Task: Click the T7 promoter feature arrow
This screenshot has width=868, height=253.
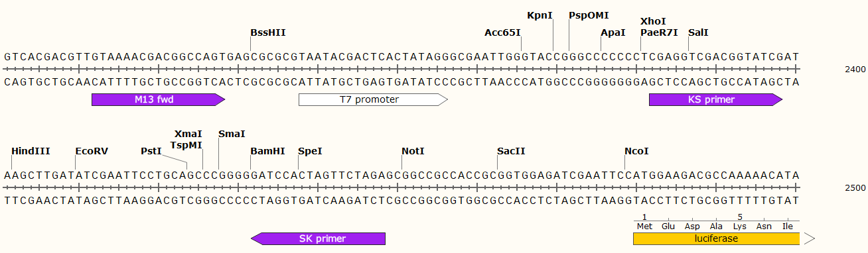Action: click(374, 100)
